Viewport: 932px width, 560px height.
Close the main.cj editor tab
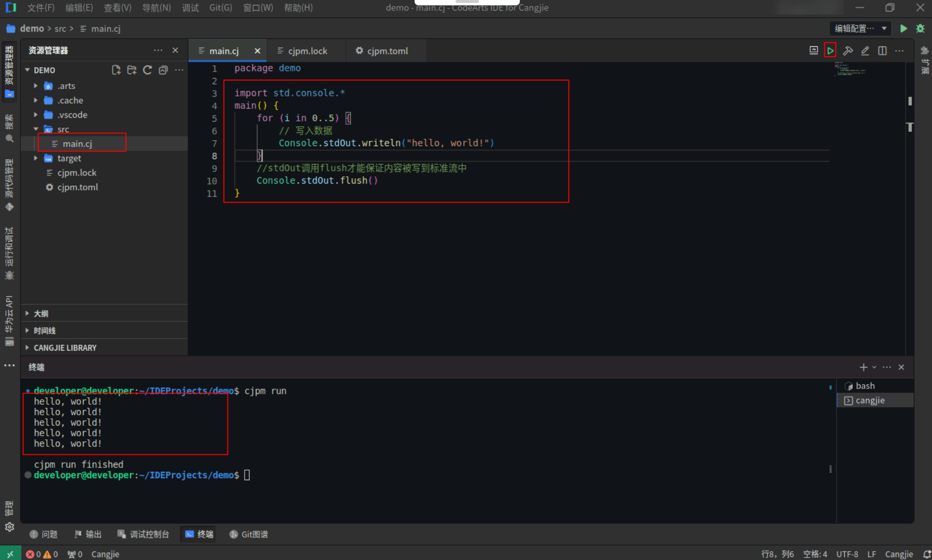(257, 51)
